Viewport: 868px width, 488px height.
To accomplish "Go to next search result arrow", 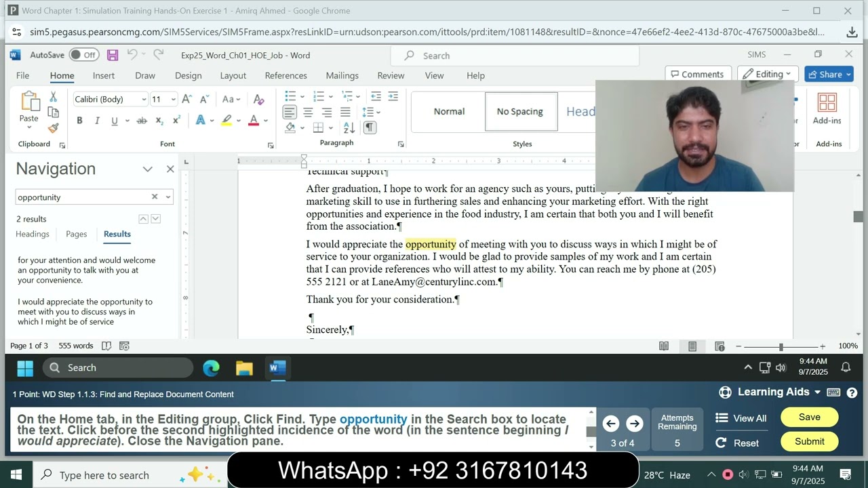I will 156,219.
